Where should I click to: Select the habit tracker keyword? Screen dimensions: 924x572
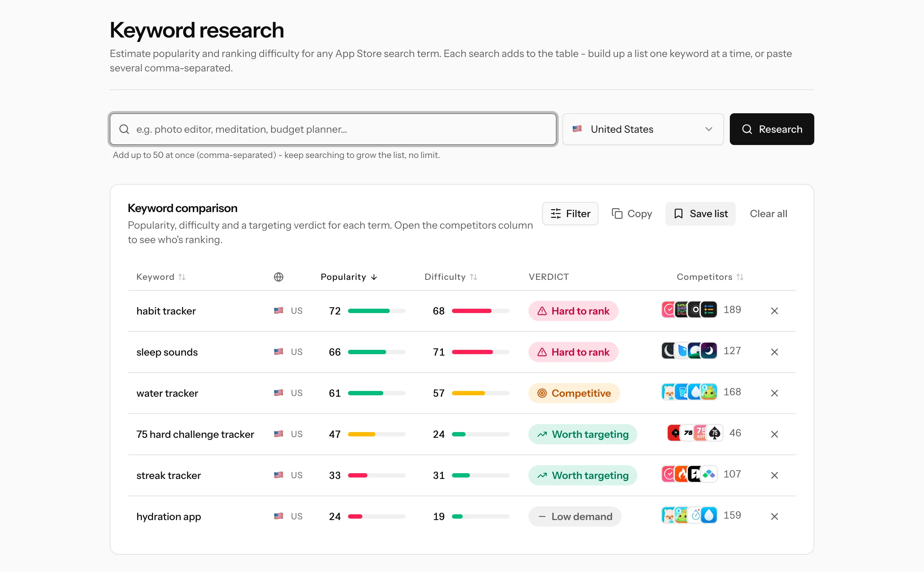click(x=166, y=311)
